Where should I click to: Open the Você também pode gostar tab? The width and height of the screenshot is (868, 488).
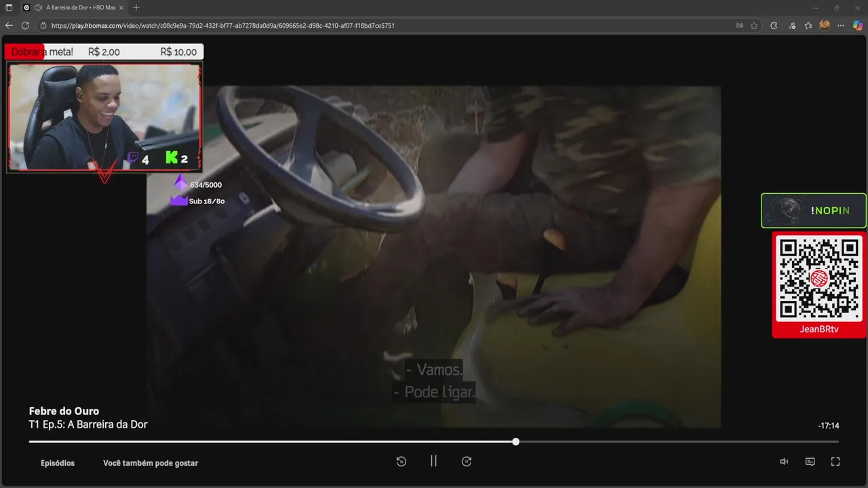click(151, 463)
